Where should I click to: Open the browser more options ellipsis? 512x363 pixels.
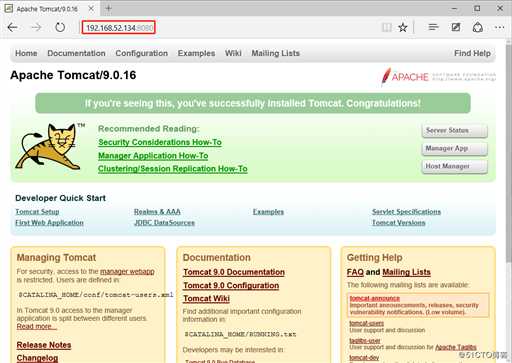499,27
